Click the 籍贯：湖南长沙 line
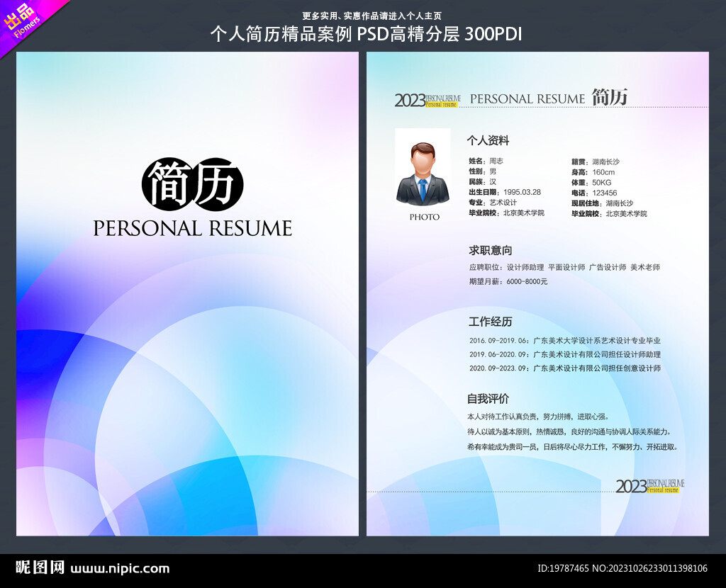726x588 pixels. (596, 162)
